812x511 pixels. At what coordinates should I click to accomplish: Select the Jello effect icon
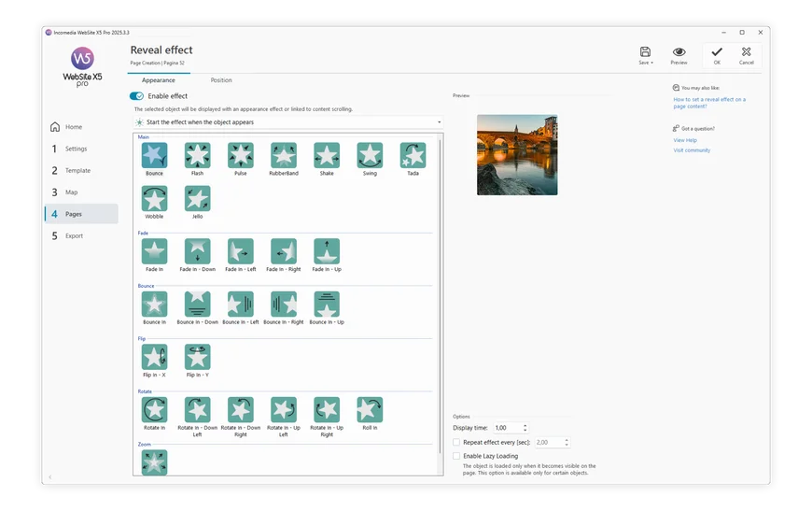[x=197, y=198]
